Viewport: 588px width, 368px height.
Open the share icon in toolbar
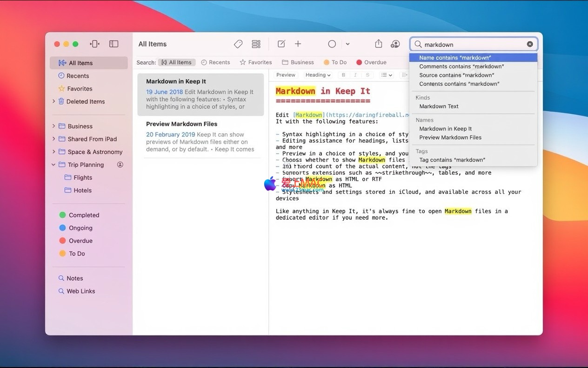pyautogui.click(x=379, y=44)
